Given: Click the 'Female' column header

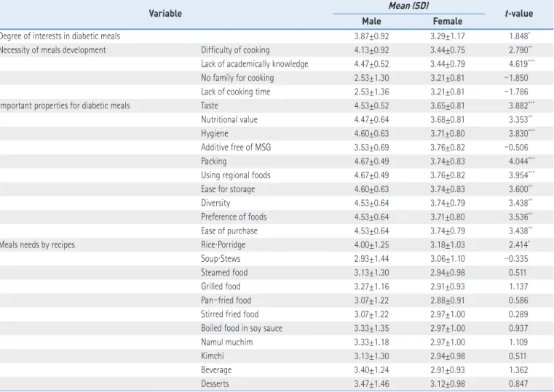Looking at the screenshot, I should 447,21.
